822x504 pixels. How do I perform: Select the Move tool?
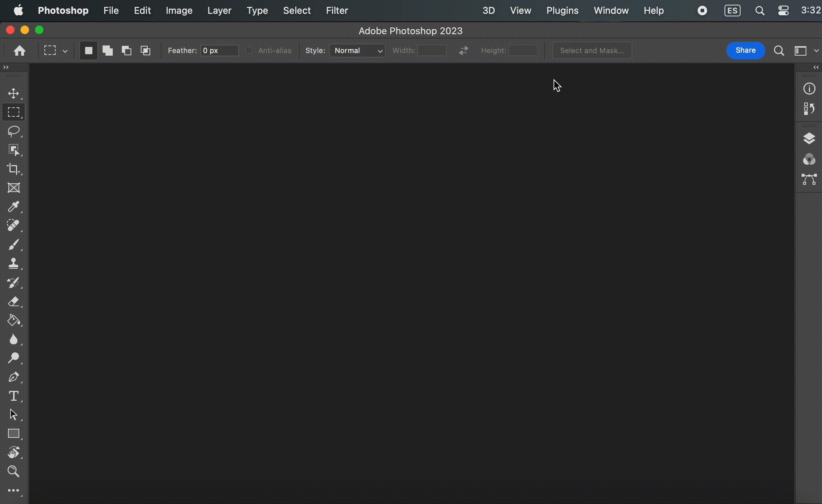tap(13, 93)
